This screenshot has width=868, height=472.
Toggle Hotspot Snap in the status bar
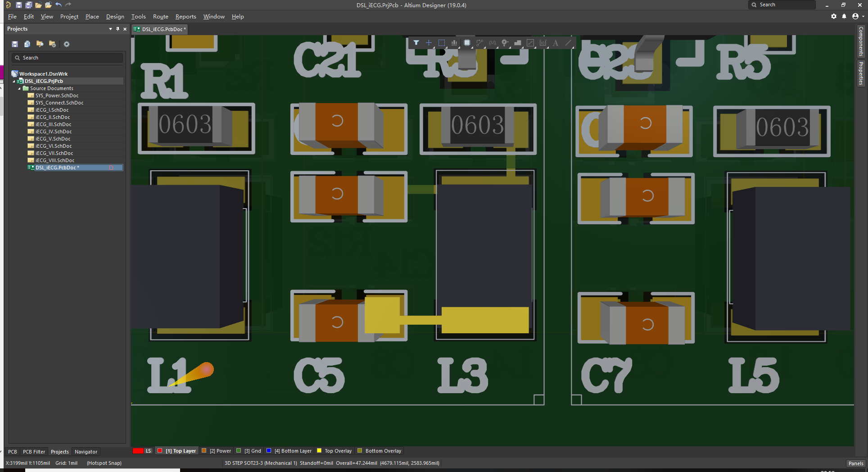[x=104, y=463]
